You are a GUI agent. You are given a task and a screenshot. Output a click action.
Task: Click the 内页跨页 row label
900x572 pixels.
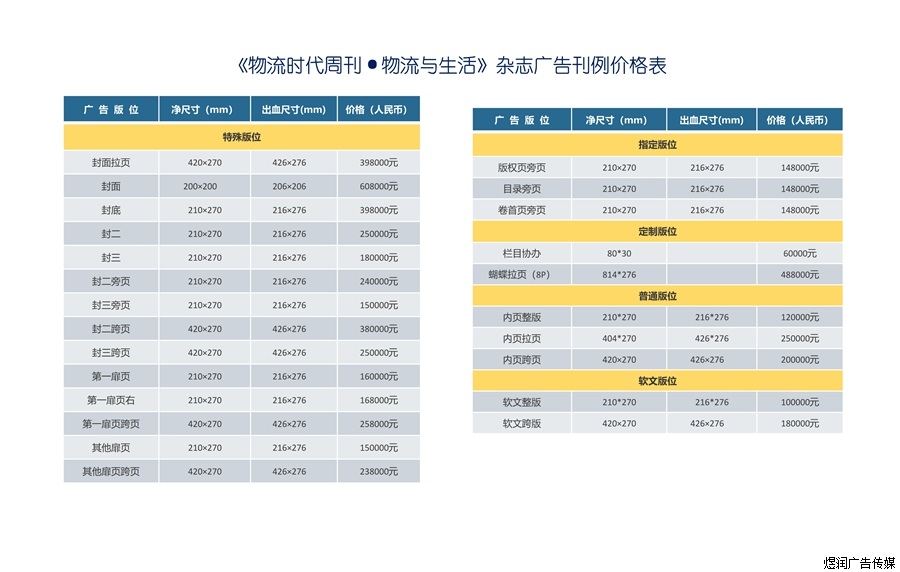(x=522, y=360)
